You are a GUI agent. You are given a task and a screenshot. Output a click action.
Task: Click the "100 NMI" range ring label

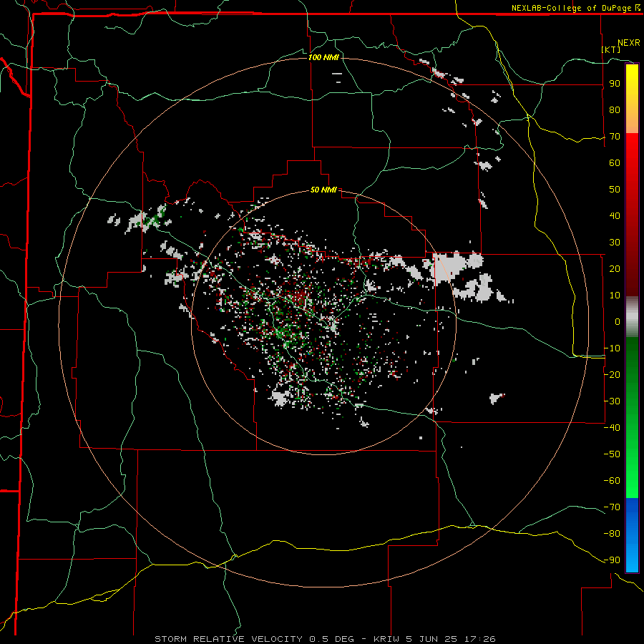click(323, 57)
